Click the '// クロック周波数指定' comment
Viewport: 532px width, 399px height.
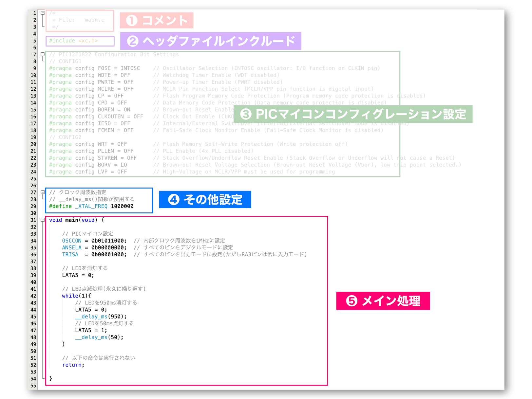coord(78,192)
